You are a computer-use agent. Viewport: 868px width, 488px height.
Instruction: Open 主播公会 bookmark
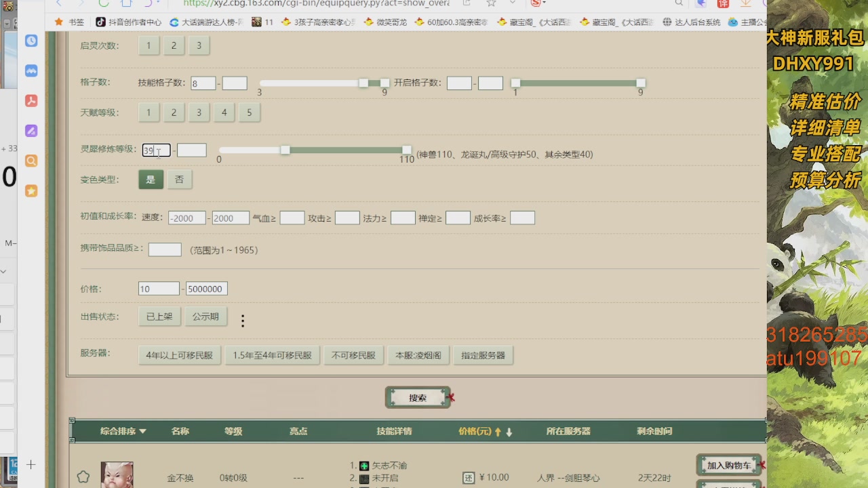pyautogui.click(x=747, y=22)
